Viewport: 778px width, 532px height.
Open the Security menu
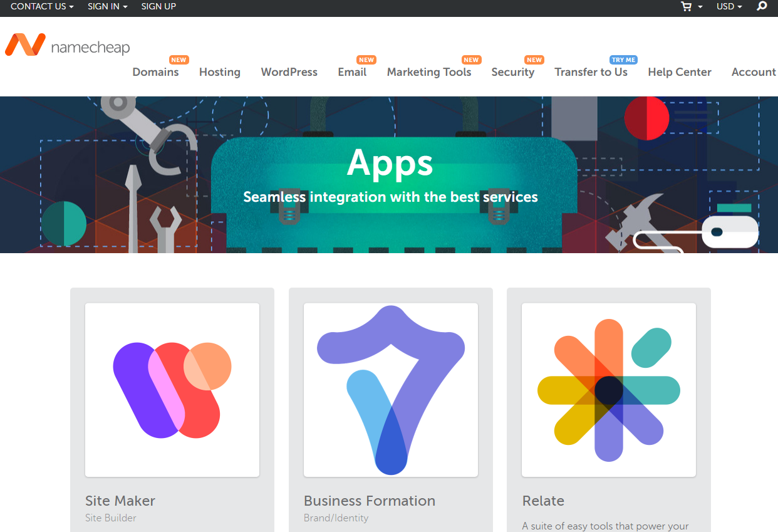coord(513,72)
